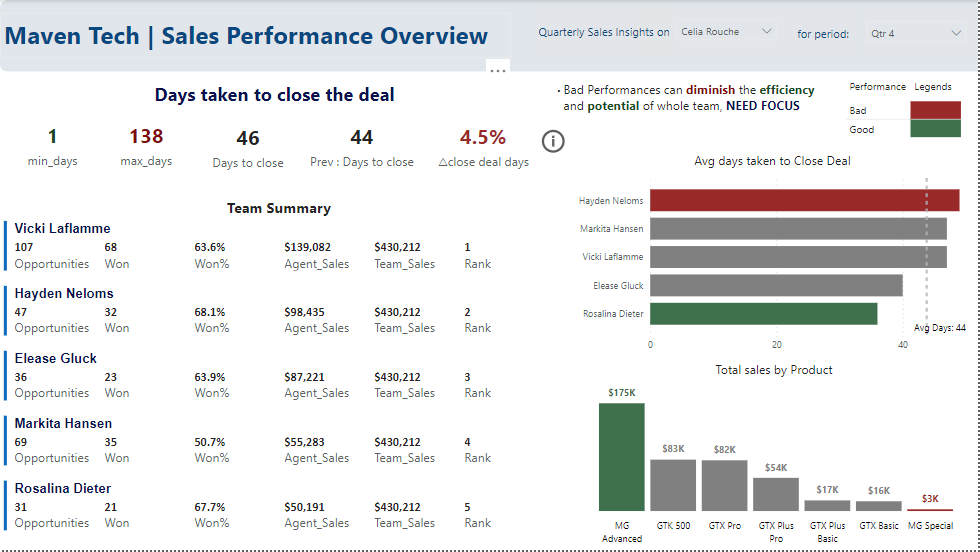This screenshot has height=552, width=980.
Task: Click the GTX Basic $16K column
Action: tap(879, 506)
